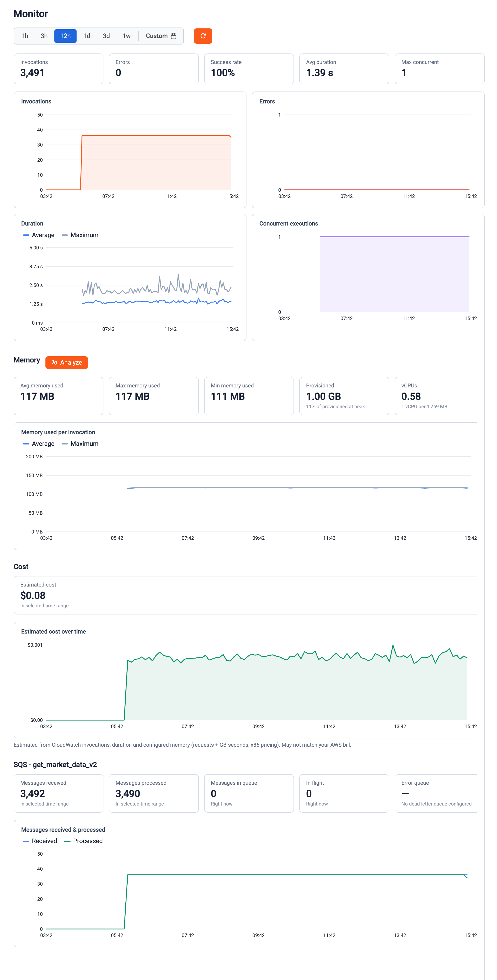Image resolution: width=497 pixels, height=980 pixels.
Task: Click the Errors chart red line
Action: pyautogui.click(x=377, y=189)
